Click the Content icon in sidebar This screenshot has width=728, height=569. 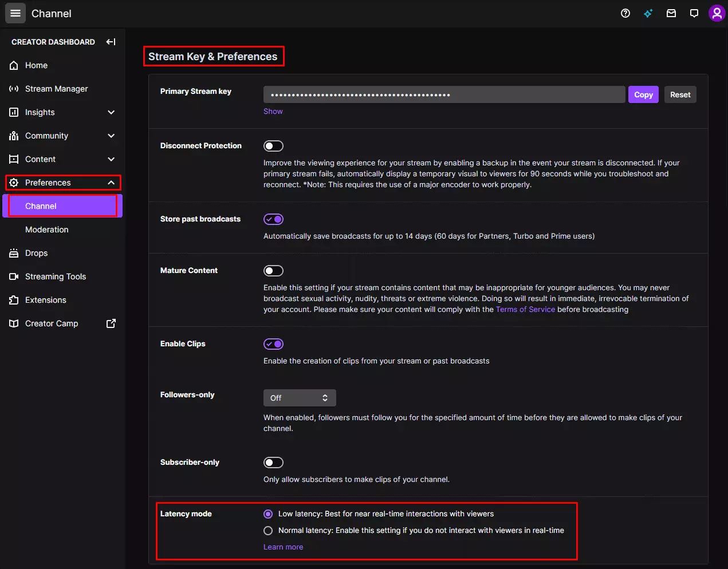click(14, 159)
